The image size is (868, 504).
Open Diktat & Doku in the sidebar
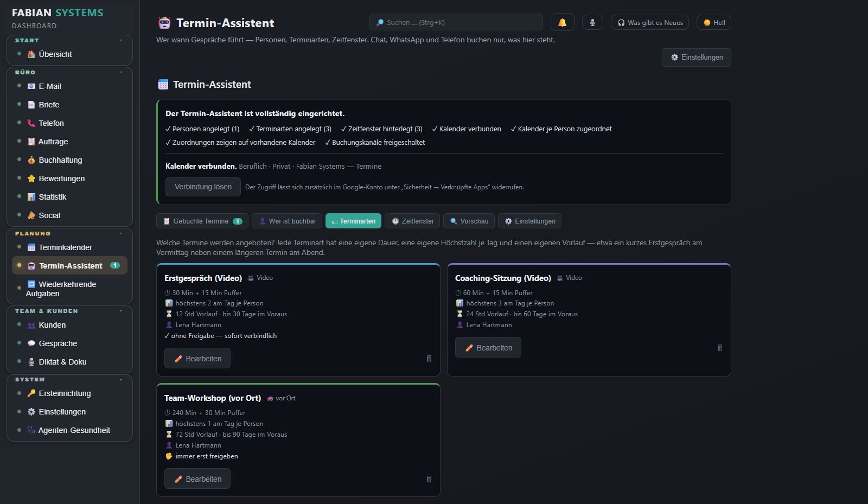(69, 362)
